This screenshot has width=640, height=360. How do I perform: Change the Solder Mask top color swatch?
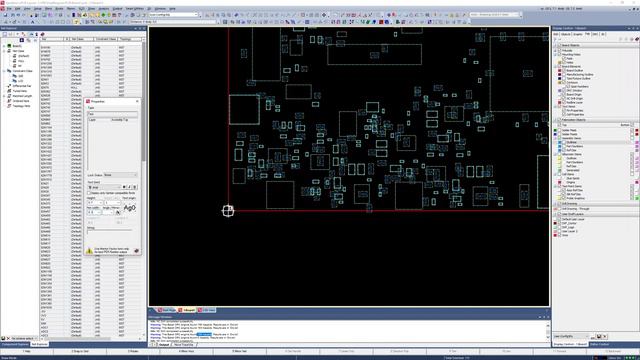(555, 130)
